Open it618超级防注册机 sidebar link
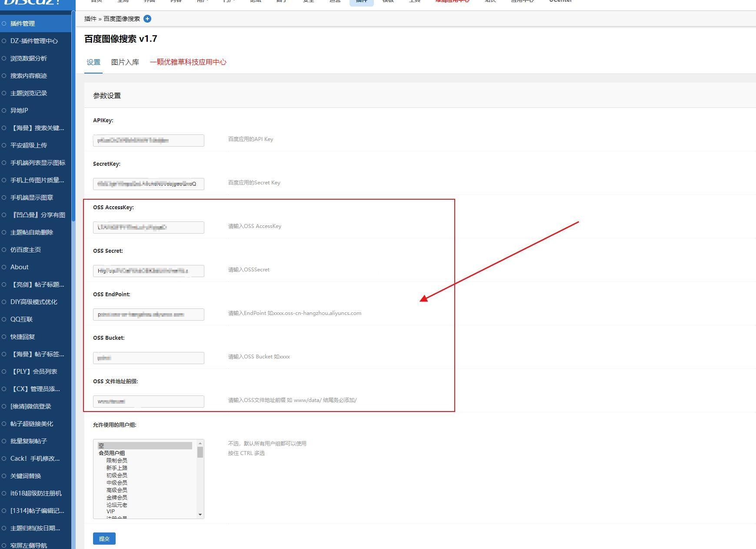 tap(36, 493)
